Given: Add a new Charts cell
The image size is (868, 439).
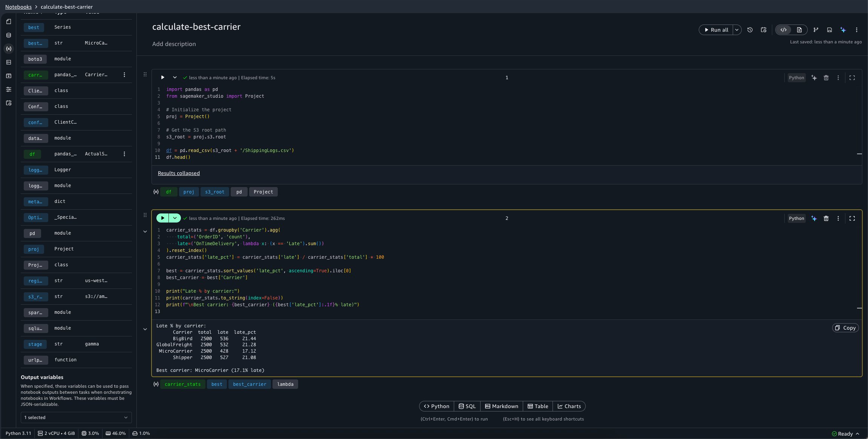Looking at the screenshot, I should click(569, 406).
